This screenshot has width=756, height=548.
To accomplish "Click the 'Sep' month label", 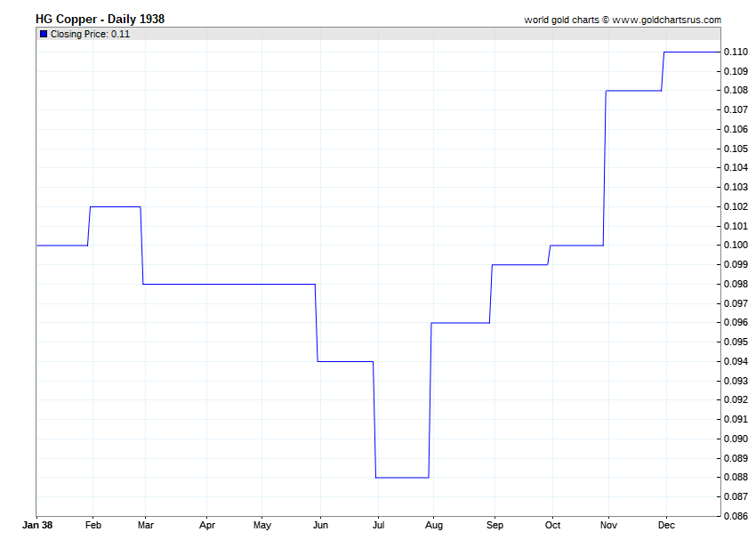I will point(495,526).
